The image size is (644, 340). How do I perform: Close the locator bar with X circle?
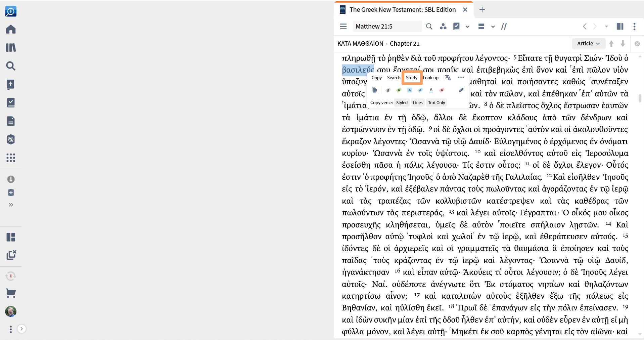(x=637, y=44)
